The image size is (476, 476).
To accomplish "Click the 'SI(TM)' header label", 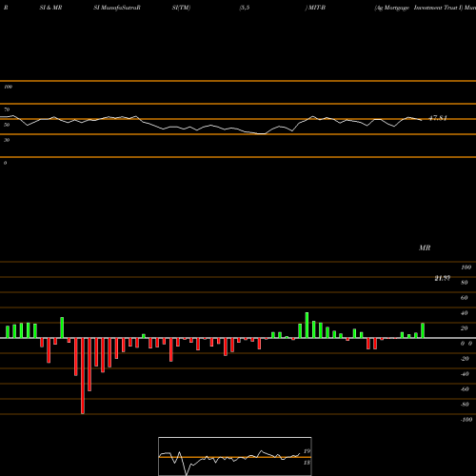I will tap(181, 8).
